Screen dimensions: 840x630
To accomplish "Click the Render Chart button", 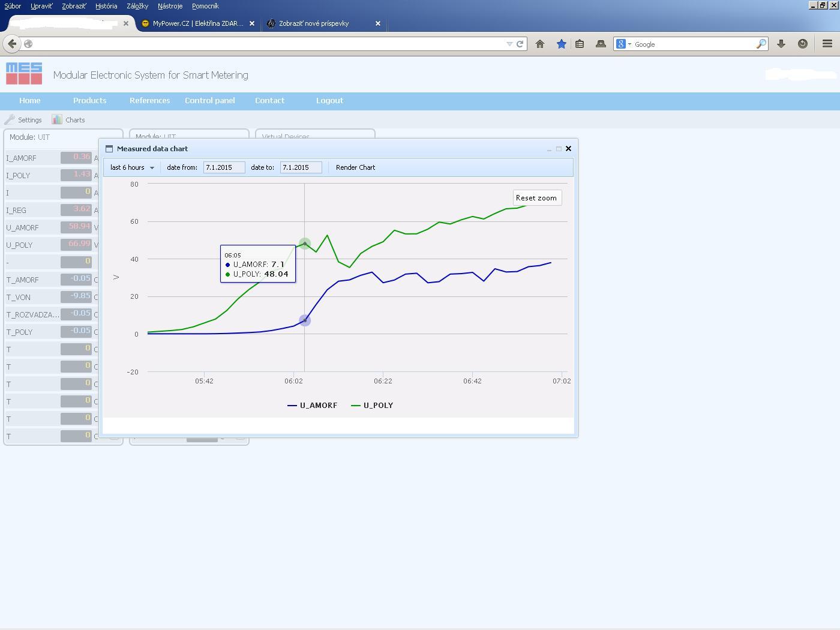I will pyautogui.click(x=355, y=167).
